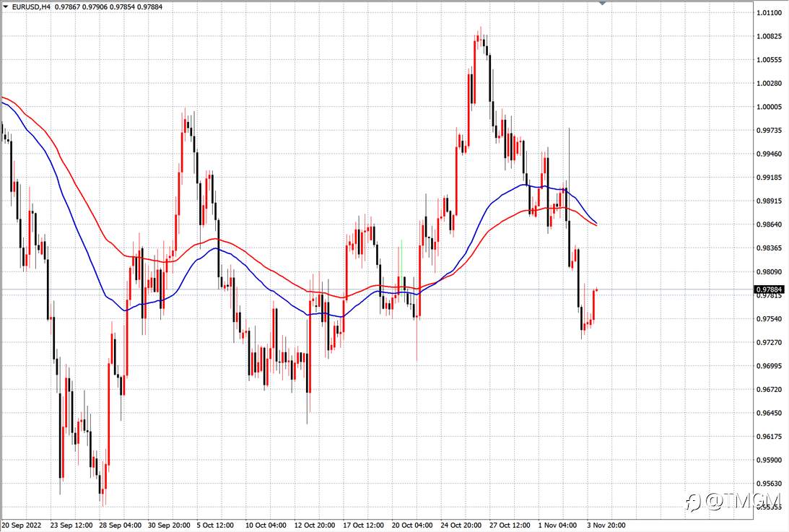
Task: Click the 10 Oct 04:00 time label
Action: click(266, 526)
